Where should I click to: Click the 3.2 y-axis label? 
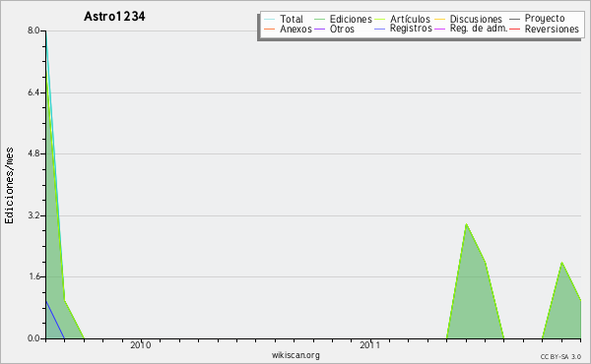coord(33,215)
